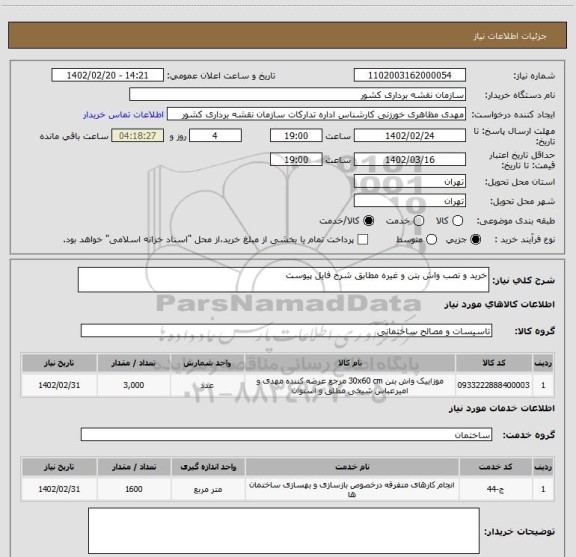Click goods name موزاییک واش بتن 30x60 cell
This screenshot has width=576, height=557.
(350, 385)
